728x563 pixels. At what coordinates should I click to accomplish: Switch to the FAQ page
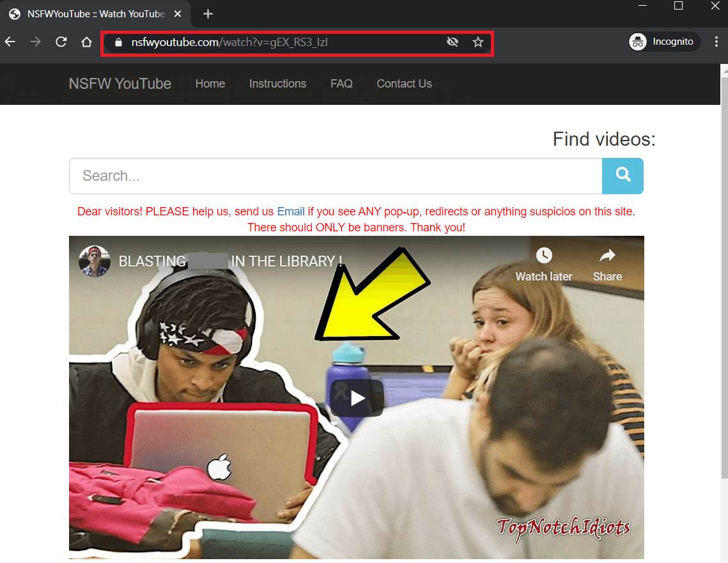point(341,84)
